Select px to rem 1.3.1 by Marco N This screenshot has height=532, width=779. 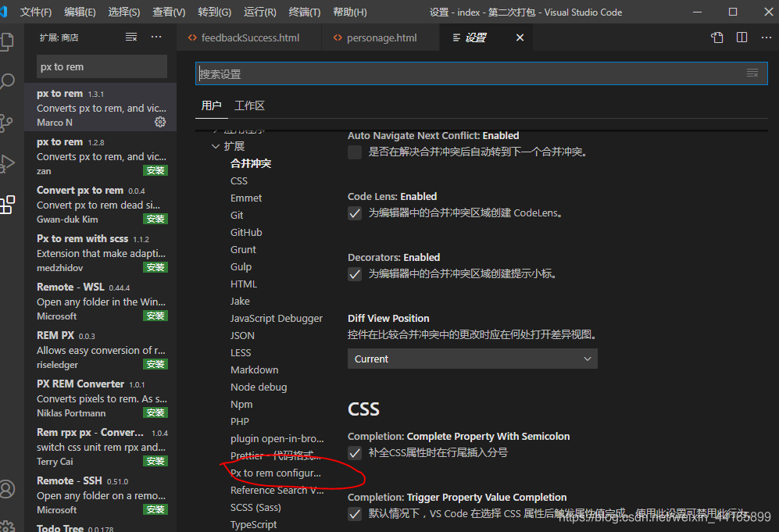[x=101, y=107]
